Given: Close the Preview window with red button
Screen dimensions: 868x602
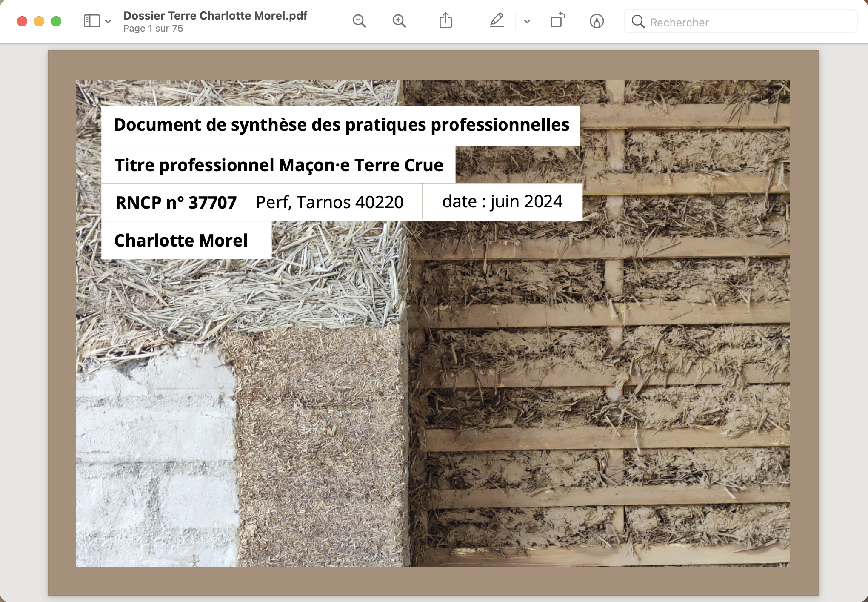Looking at the screenshot, I should [x=22, y=21].
